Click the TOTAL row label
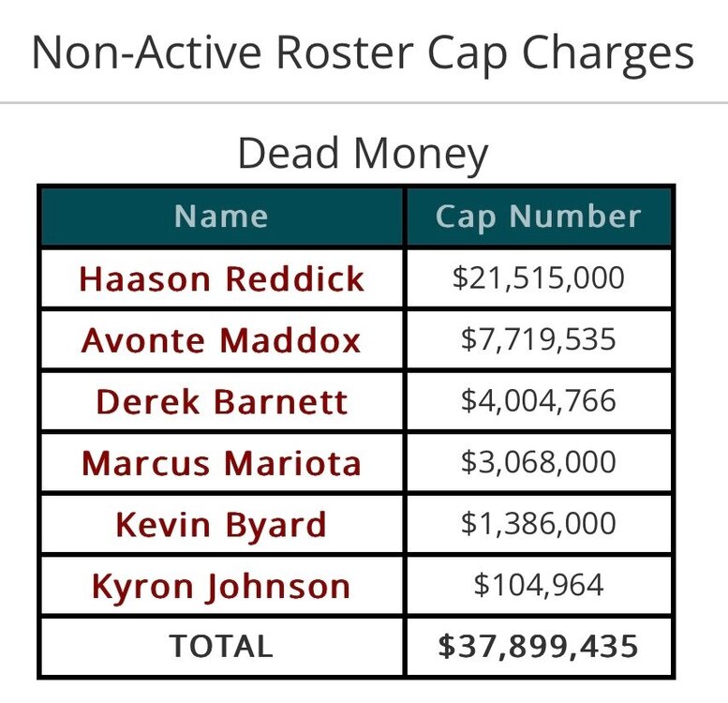 coord(221,646)
